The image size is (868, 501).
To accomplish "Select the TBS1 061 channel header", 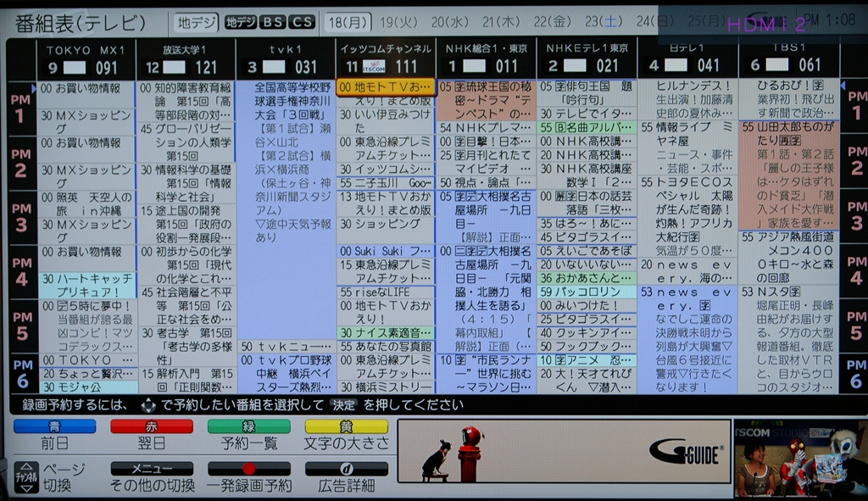I will 788,60.
